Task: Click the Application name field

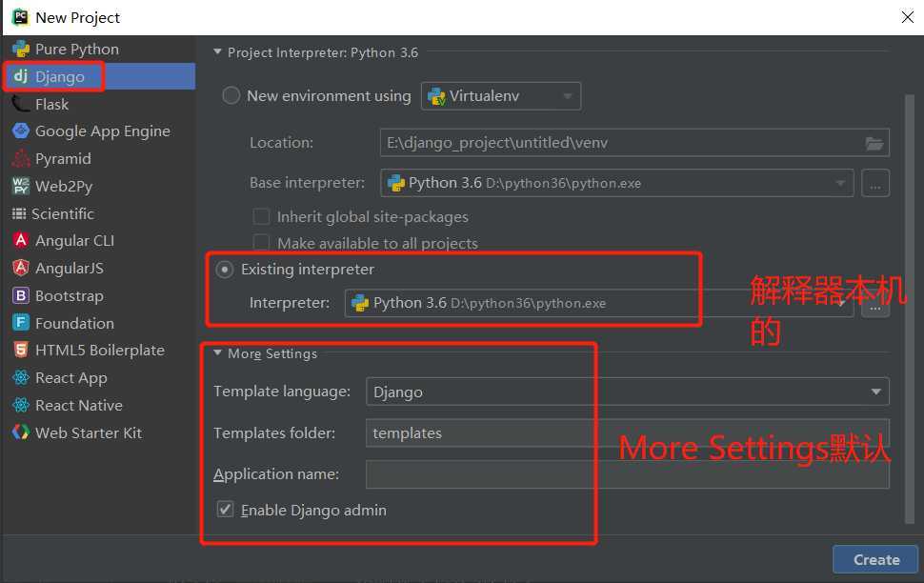Action: pos(628,474)
